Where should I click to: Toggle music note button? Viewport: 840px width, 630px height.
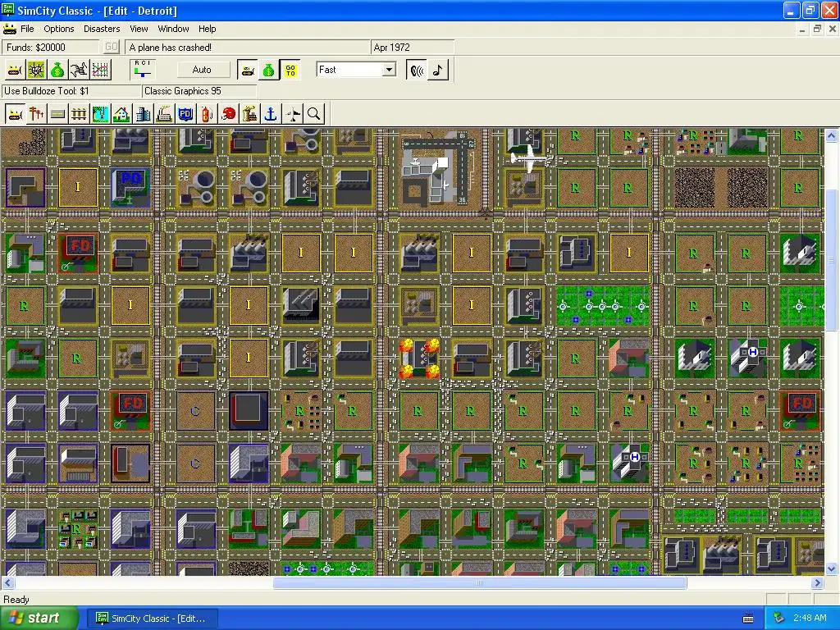point(438,70)
